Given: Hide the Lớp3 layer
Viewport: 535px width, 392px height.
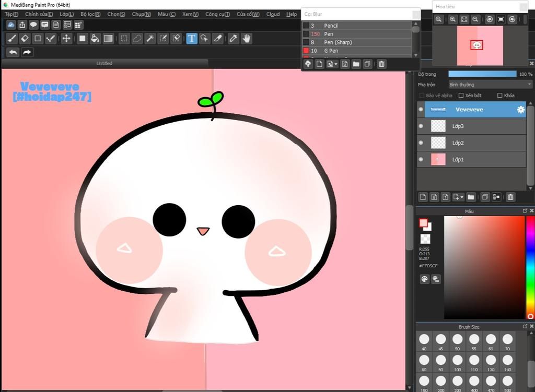Looking at the screenshot, I should pyautogui.click(x=421, y=126).
